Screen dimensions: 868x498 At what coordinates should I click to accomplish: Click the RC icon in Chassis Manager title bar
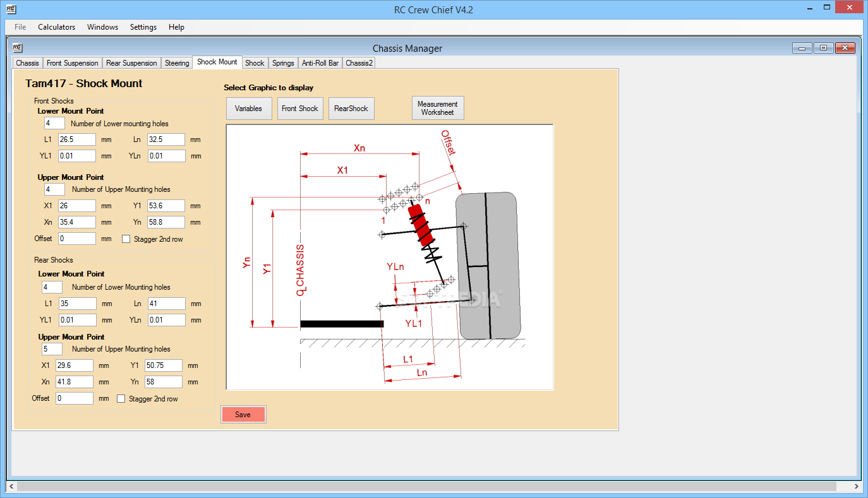point(18,48)
